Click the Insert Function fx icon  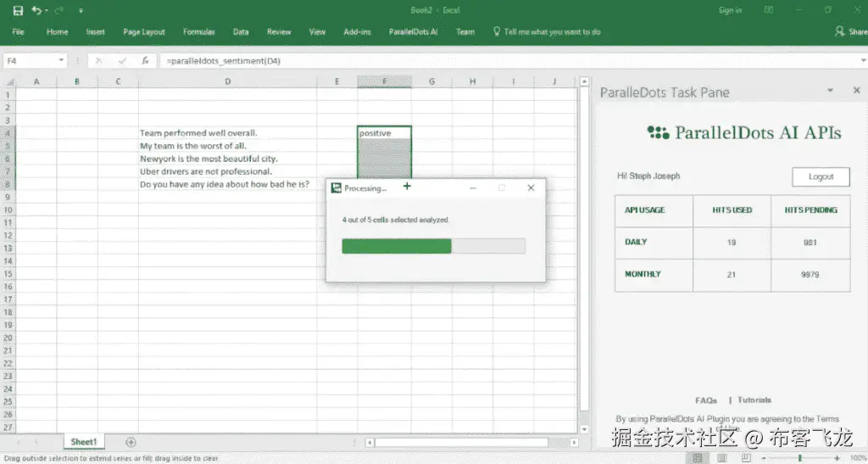tap(145, 61)
